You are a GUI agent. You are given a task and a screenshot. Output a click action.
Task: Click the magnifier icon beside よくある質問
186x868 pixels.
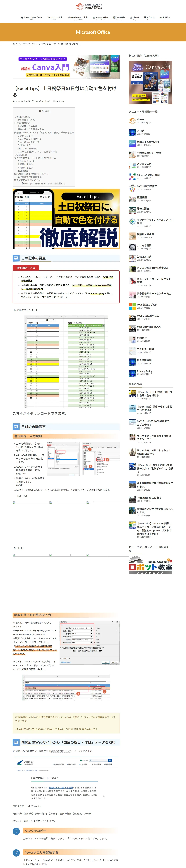pos(132,247)
